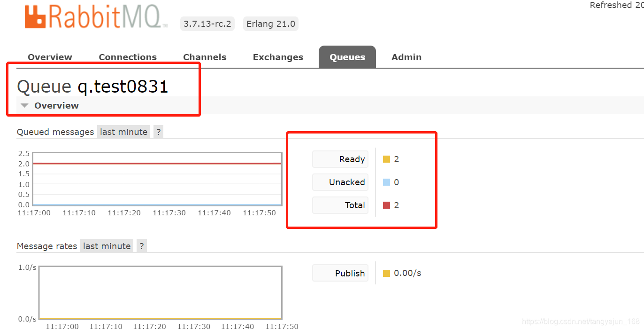Click the Publish legend label
The height and width of the screenshot is (330, 644).
[x=340, y=273]
